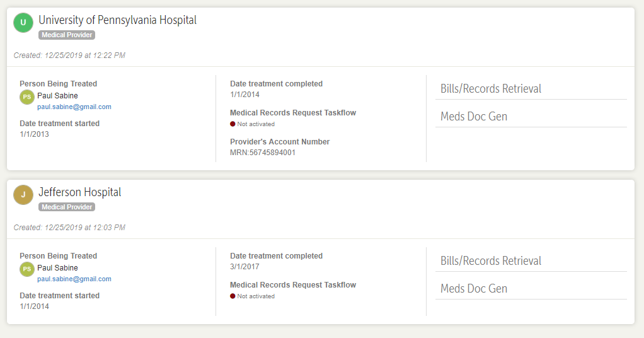Open Meds Doc Gen for University of Pennsylvania Hospital

(x=474, y=117)
